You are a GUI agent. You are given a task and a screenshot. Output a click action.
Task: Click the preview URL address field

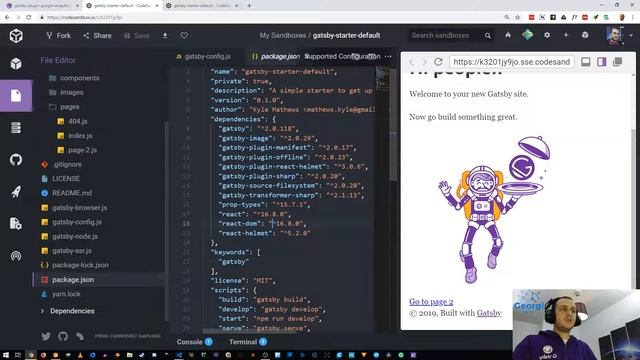512,62
